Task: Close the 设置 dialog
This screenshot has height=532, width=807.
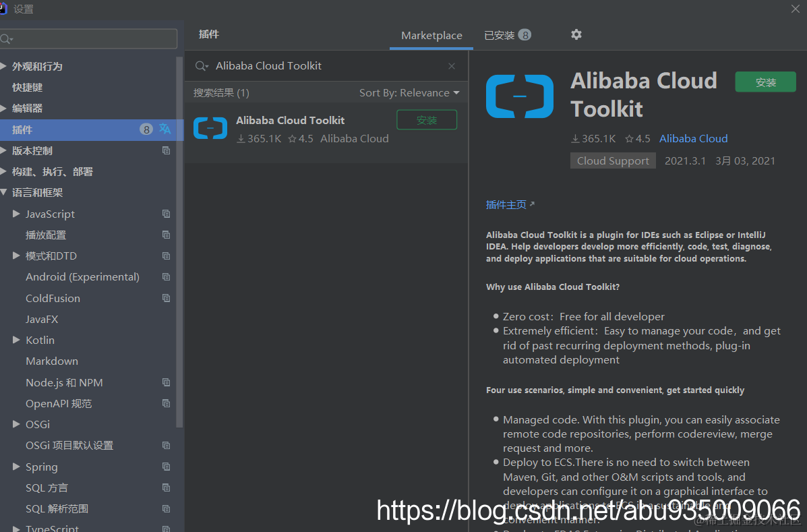Action: (x=795, y=9)
